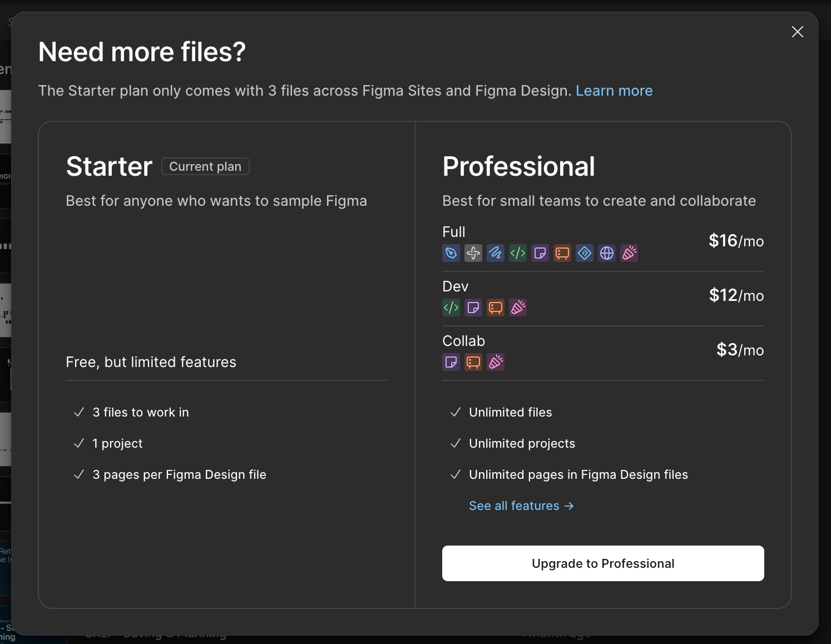Image resolution: width=831 pixels, height=644 pixels.
Task: Click the Collab seat label
Action: (x=464, y=341)
